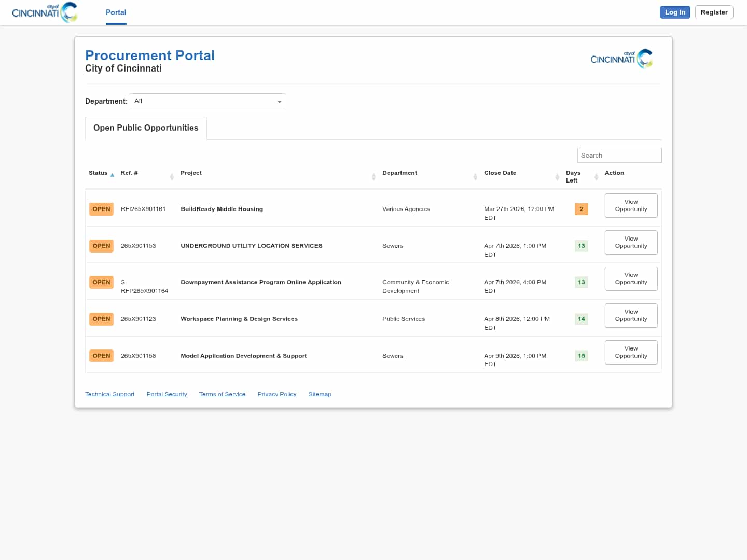The height and width of the screenshot is (560, 747).
Task: Sort by Days Left column arrows
Action: (x=596, y=177)
